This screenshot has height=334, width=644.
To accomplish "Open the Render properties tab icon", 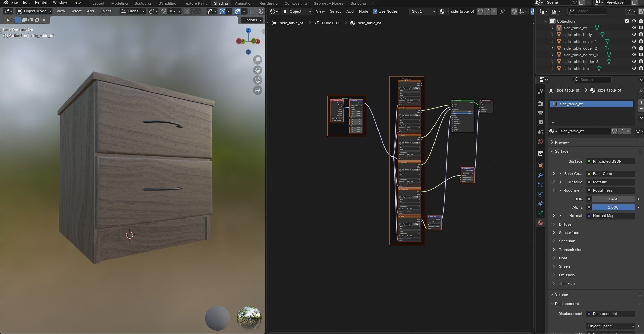I will (540, 103).
